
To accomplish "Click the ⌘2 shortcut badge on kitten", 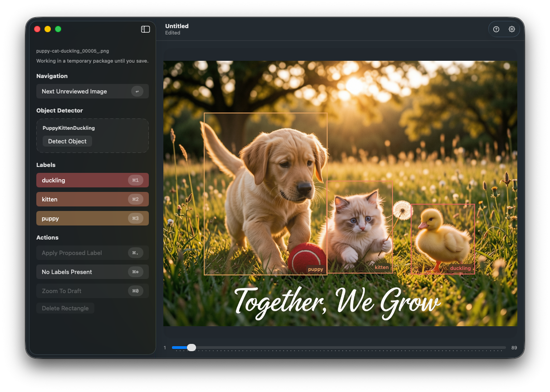I will click(135, 199).
